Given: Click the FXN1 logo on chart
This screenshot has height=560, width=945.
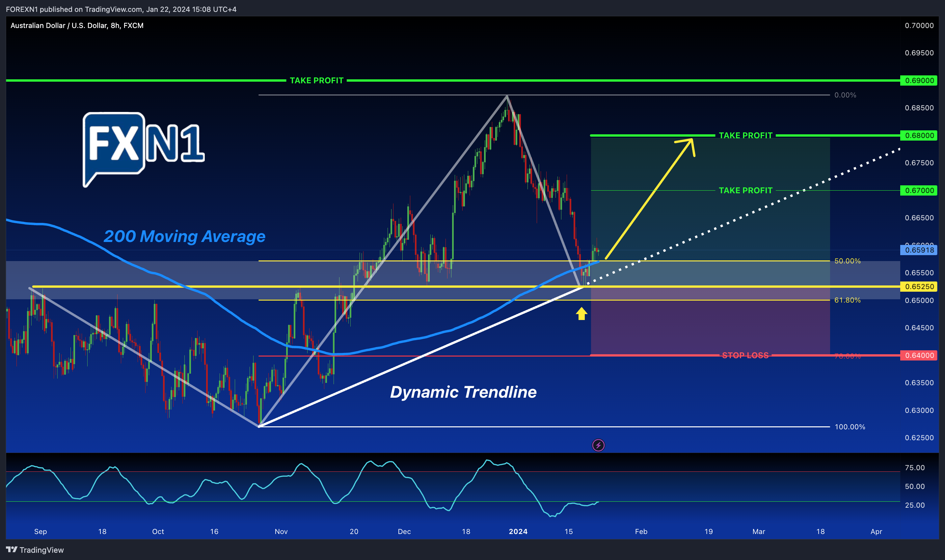Looking at the screenshot, I should coord(144,149).
